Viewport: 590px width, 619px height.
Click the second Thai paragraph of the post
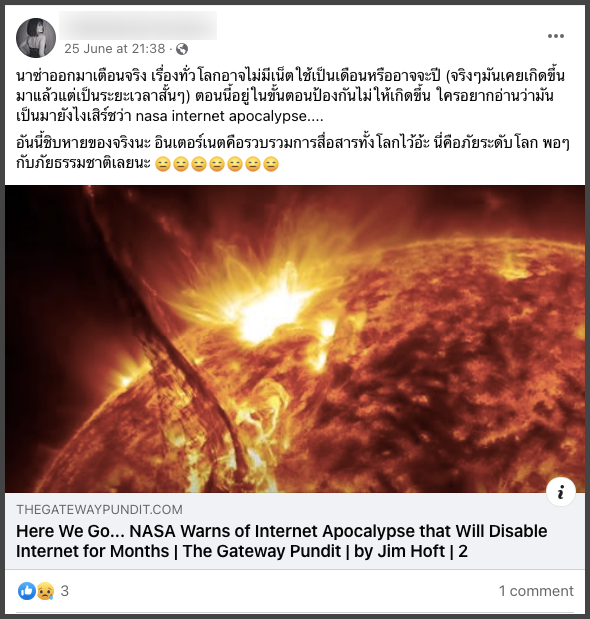point(292,153)
